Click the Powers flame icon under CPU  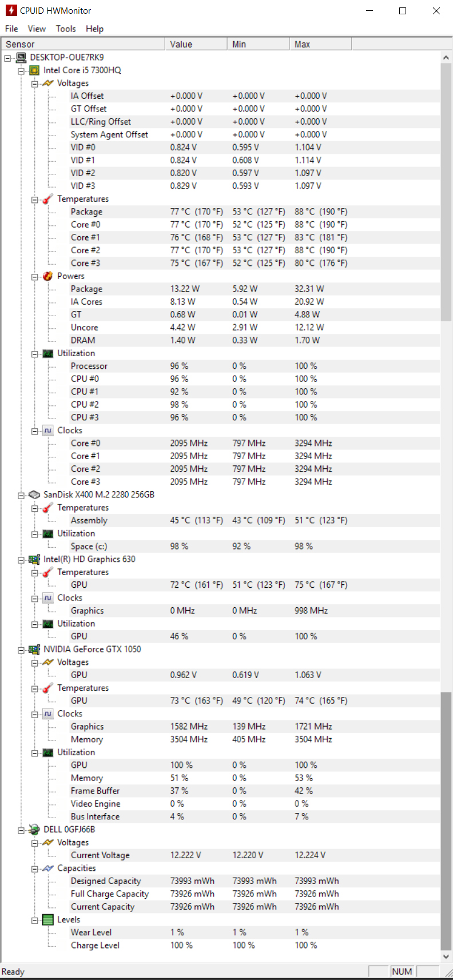pos(48,276)
